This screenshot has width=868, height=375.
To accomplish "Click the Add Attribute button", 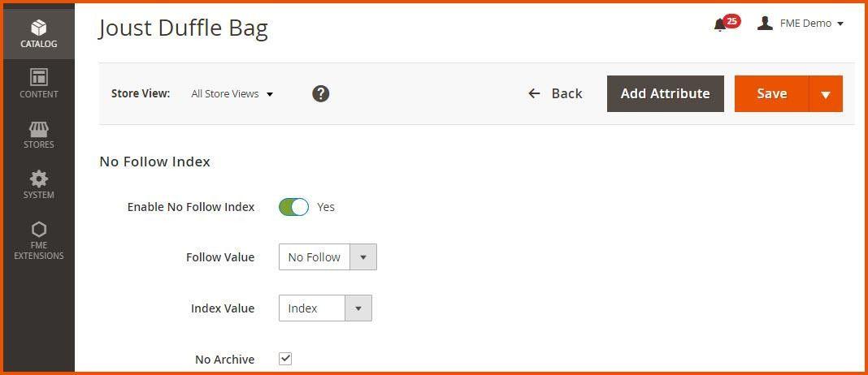I will point(665,93).
